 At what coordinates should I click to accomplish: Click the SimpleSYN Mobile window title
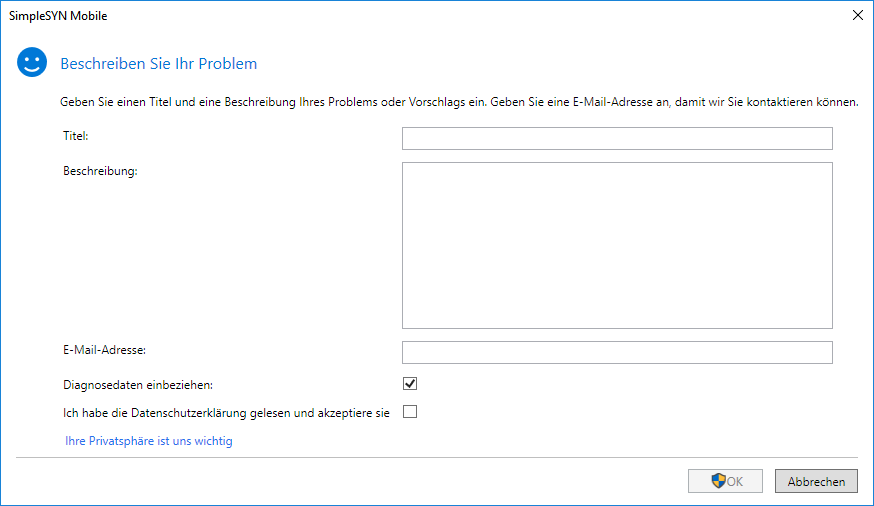(58, 16)
